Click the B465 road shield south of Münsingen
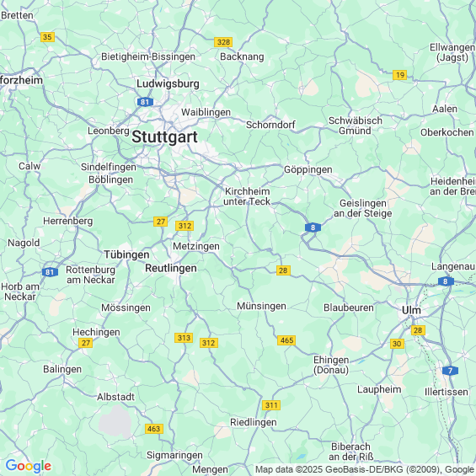The width and height of the screenshot is (476, 476). [x=286, y=340]
